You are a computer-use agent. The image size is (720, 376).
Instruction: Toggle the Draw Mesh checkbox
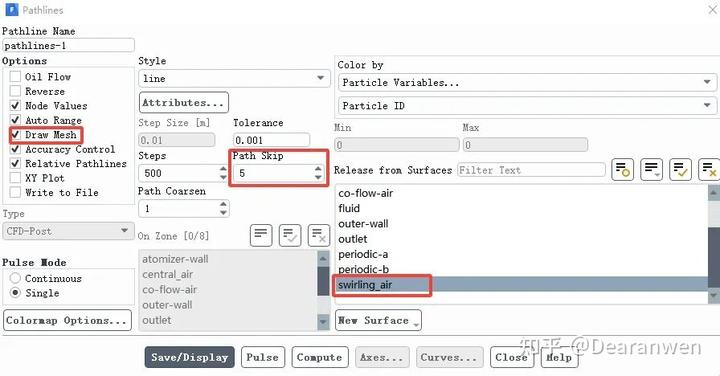pos(15,135)
